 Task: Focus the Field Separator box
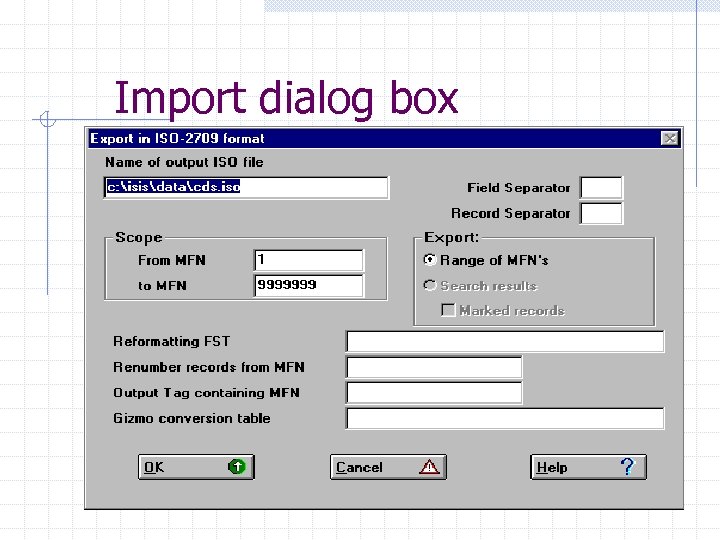[x=601, y=187]
